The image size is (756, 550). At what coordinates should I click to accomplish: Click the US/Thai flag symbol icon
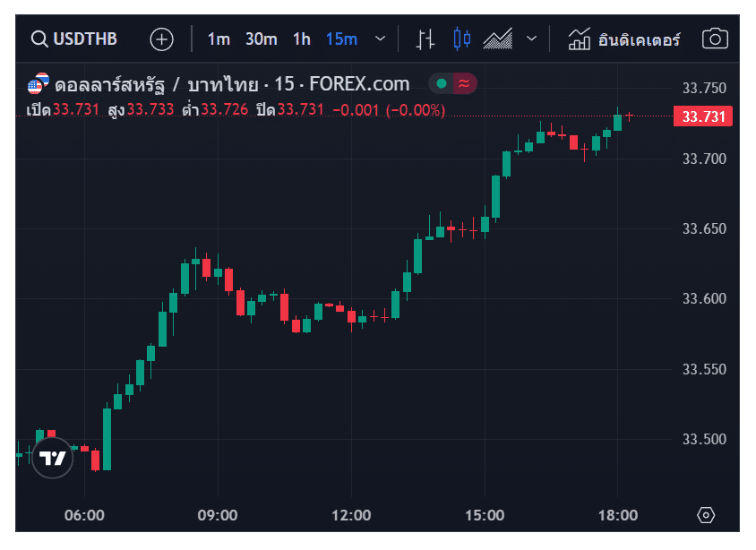39,85
